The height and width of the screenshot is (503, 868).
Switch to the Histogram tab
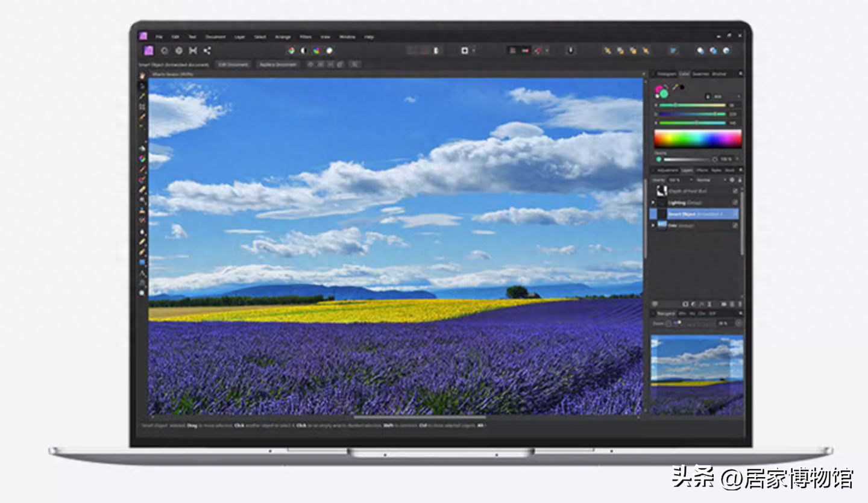[x=666, y=74]
